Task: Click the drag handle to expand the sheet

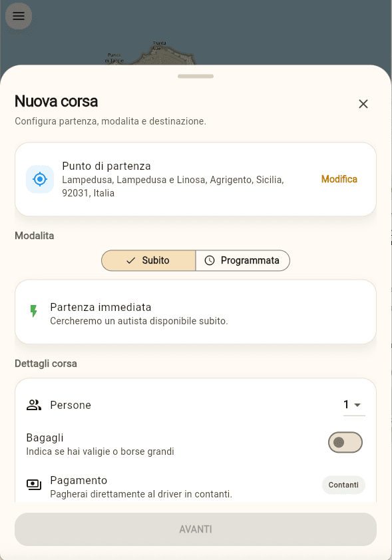Action: (196, 76)
